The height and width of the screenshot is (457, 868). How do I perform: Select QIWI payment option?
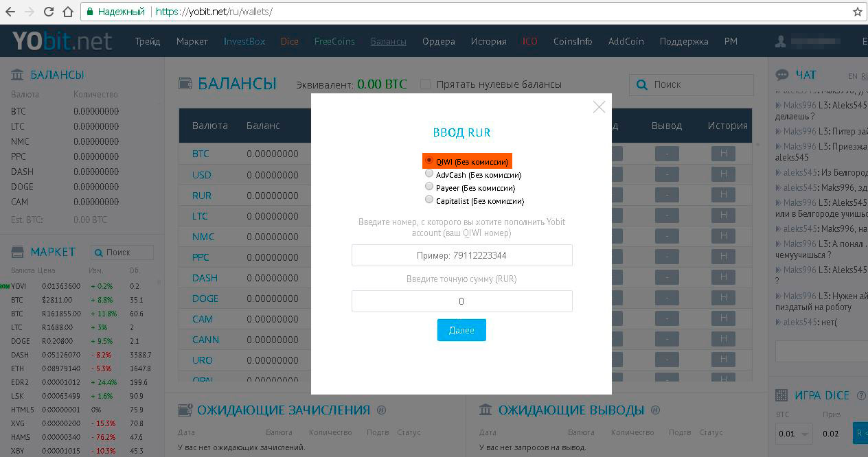pos(429,161)
